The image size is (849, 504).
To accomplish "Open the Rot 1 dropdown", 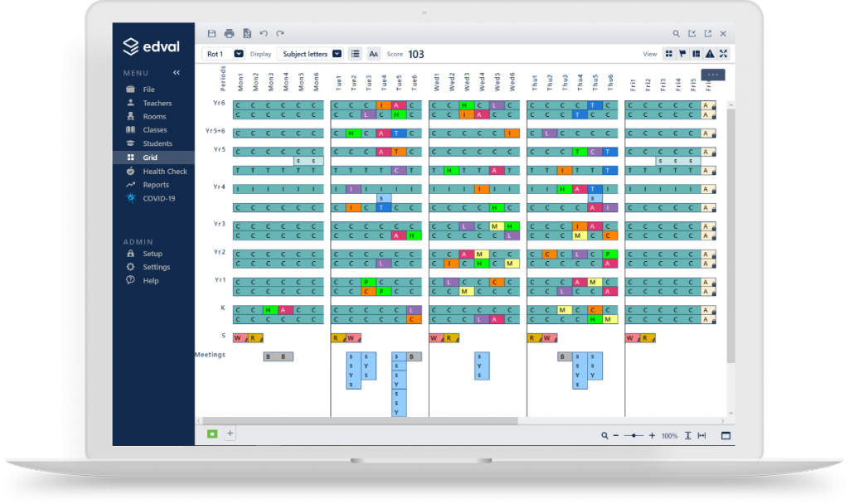I will (x=238, y=53).
